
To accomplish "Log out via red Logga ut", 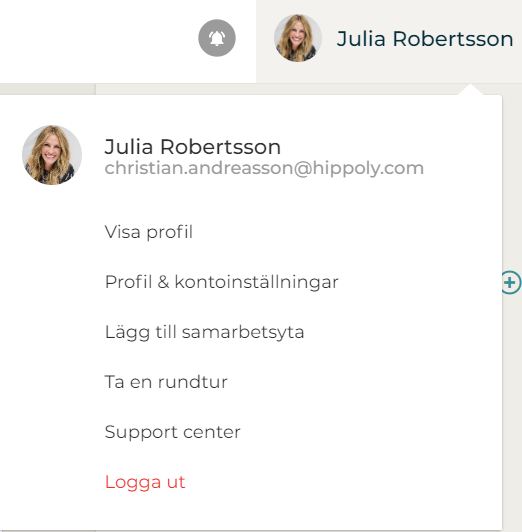I will pos(145,482).
